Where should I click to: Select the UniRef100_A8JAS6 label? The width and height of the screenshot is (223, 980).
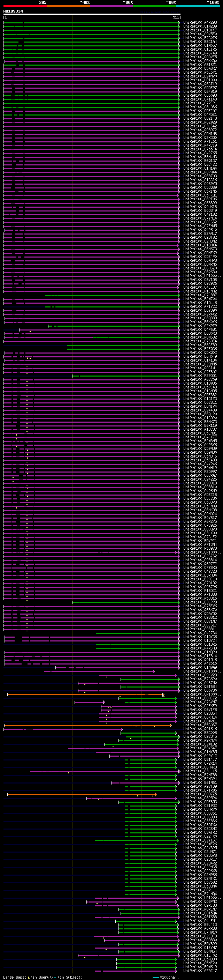200,107
